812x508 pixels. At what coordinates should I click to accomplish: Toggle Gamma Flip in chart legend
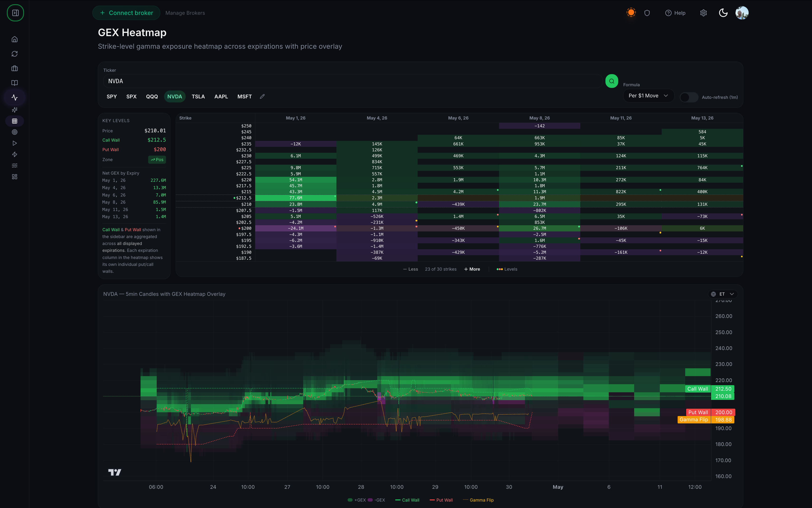(x=478, y=500)
